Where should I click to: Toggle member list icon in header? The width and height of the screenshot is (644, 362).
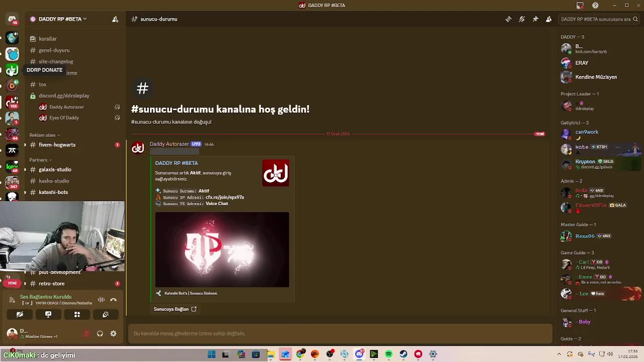tap(548, 19)
